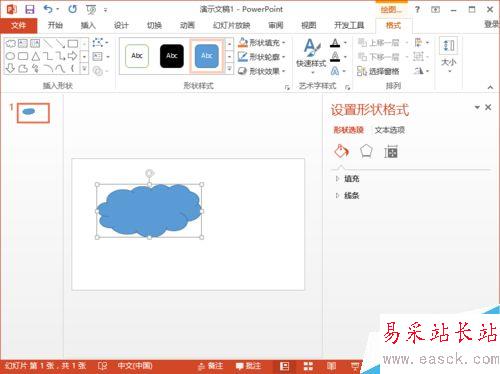This screenshot has width=500, height=374.
Task: Select slide 1 thumbnail
Action: [33, 113]
